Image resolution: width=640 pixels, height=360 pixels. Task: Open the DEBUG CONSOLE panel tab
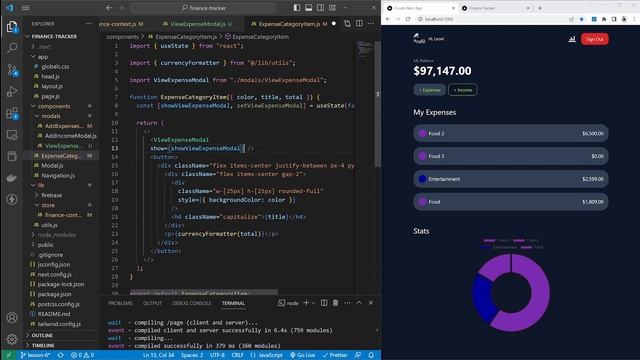tap(192, 303)
